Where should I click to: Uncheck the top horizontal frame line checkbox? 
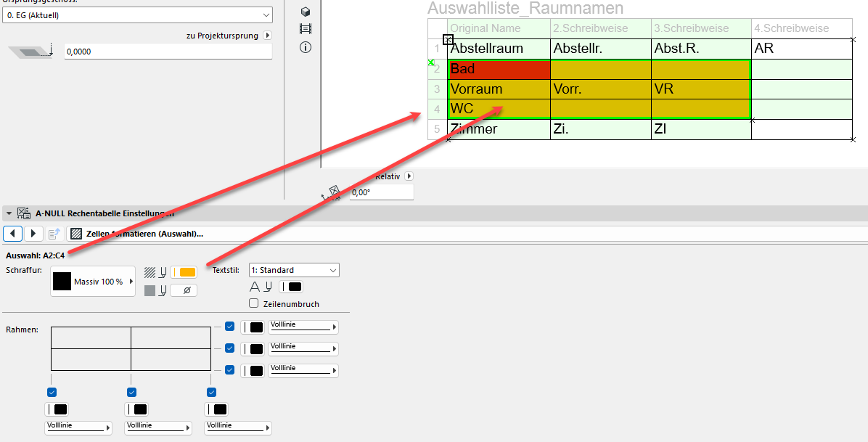pyautogui.click(x=230, y=327)
